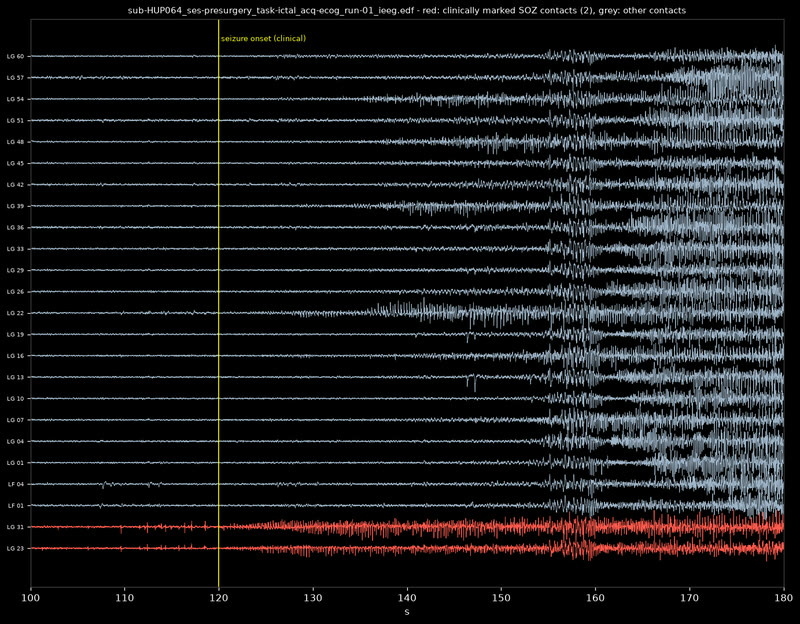The image size is (800, 624).
Task: Select channel label LG 45
Action: 15,164
